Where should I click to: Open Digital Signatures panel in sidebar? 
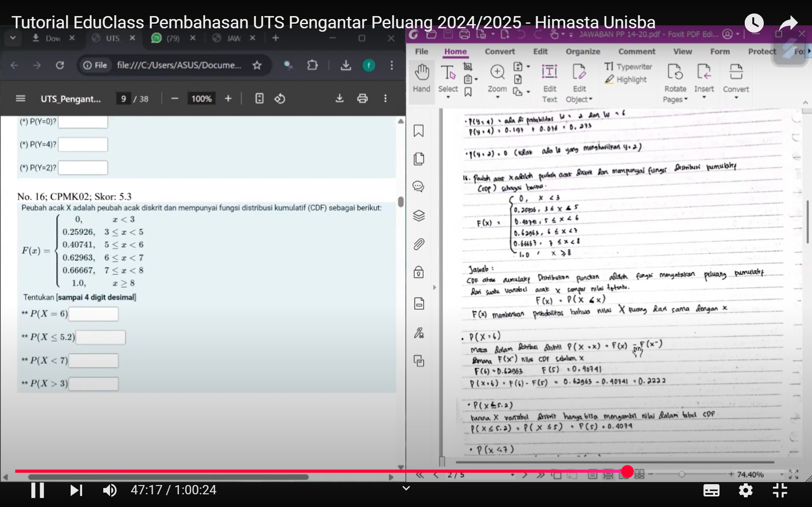[418, 333]
